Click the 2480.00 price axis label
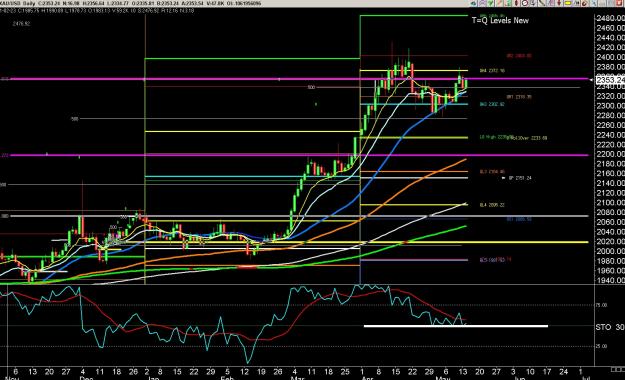The width and height of the screenshot is (625, 380). (x=610, y=18)
